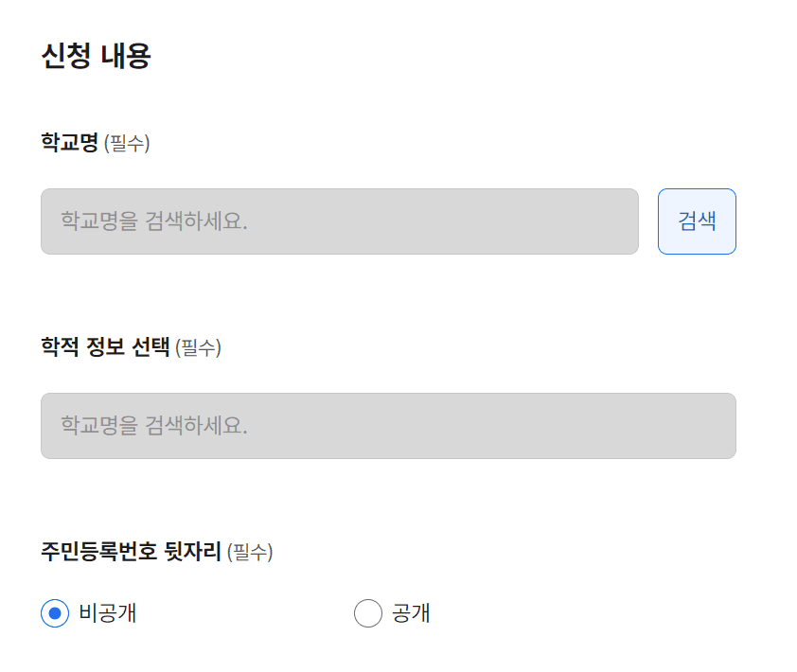Click the circle beside 공개

pos(367,613)
